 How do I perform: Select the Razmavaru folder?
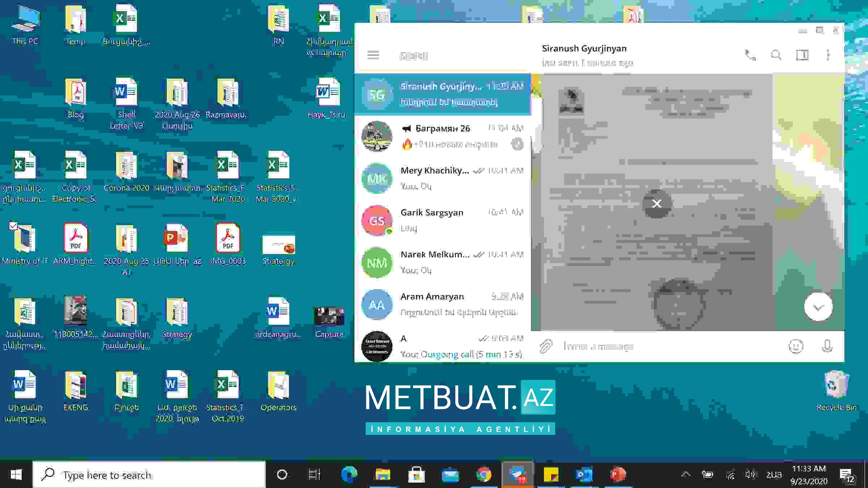(x=227, y=98)
